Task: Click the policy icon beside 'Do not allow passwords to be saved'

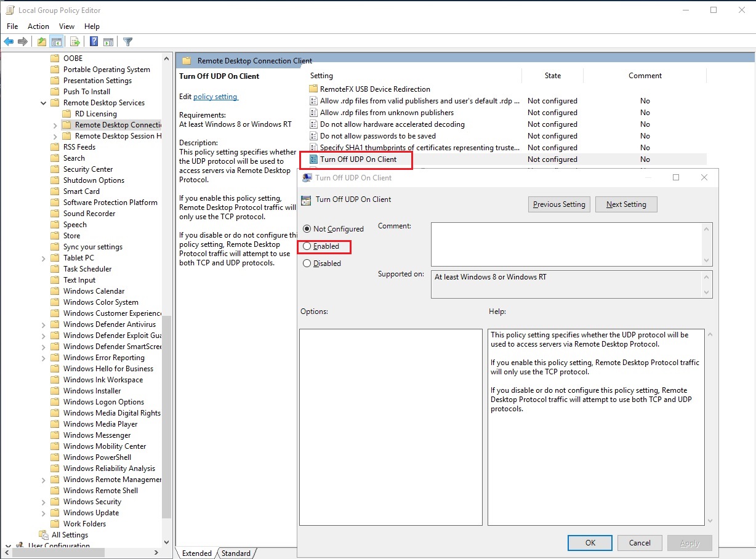Action: pyautogui.click(x=313, y=136)
